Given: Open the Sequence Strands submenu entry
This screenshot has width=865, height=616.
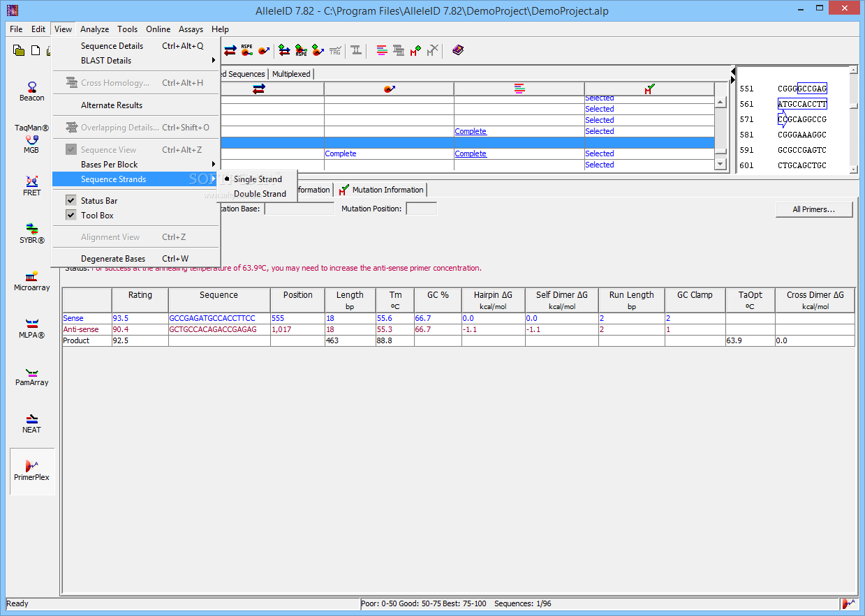Looking at the screenshot, I should (136, 179).
